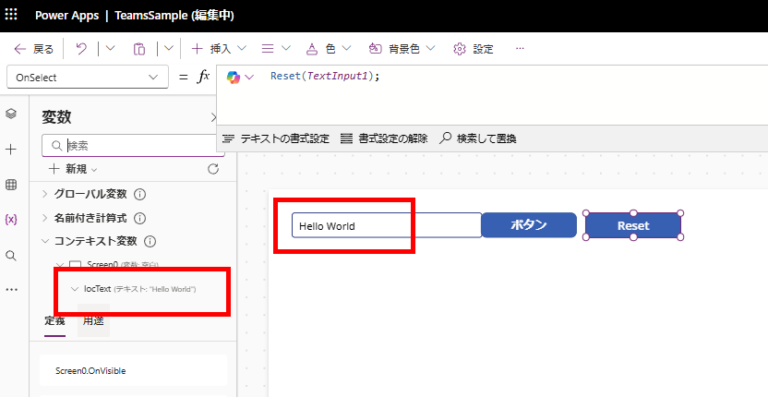
Task: Switch to the 用途 tab
Action: [x=93, y=321]
